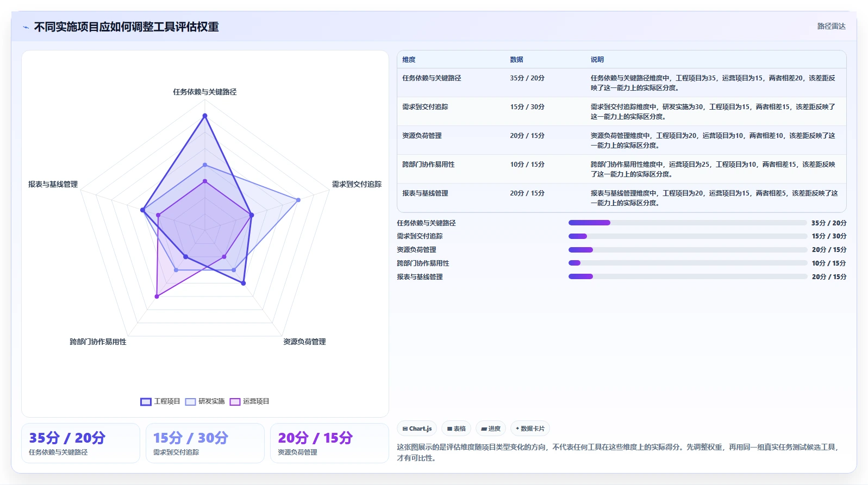Click the 数据卡片 tag chip

[x=530, y=429]
